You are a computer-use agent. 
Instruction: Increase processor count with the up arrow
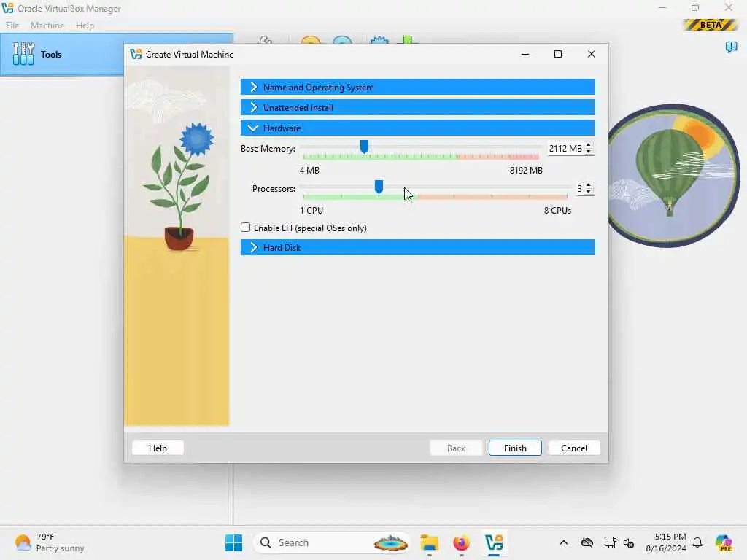[x=589, y=185]
